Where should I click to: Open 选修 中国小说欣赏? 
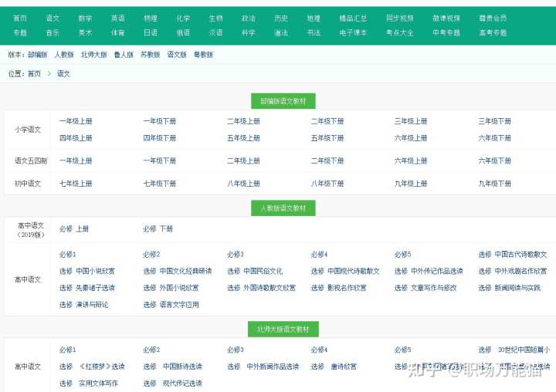(x=86, y=271)
